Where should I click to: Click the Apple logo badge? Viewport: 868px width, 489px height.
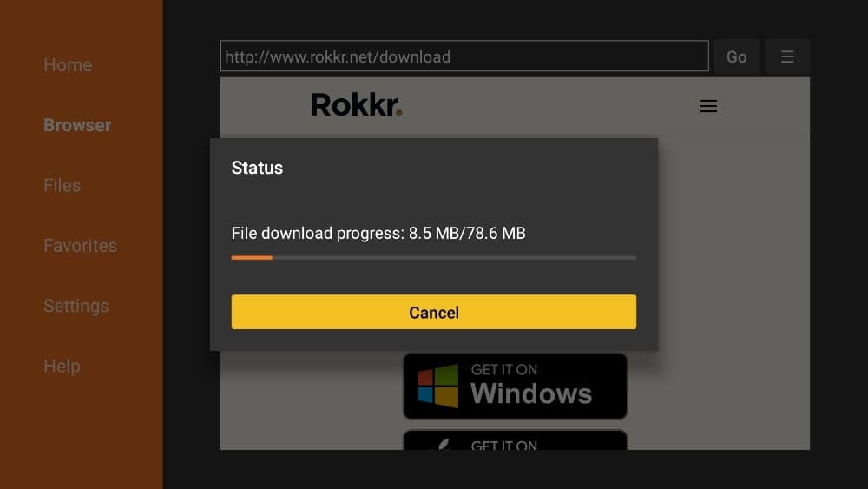pyautogui.click(x=515, y=440)
